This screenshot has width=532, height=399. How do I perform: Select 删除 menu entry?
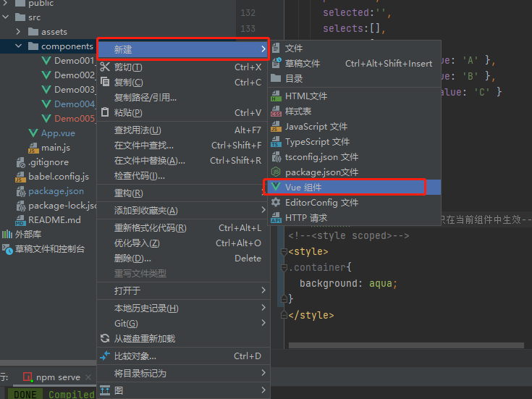(183, 258)
